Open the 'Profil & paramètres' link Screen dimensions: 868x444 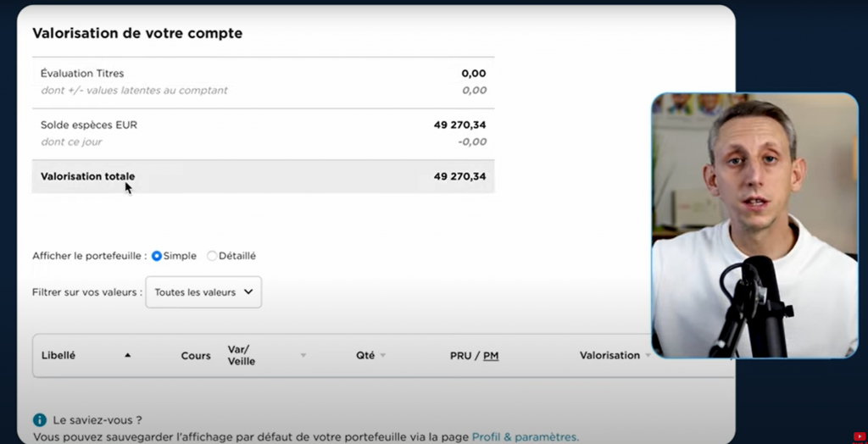tap(525, 437)
